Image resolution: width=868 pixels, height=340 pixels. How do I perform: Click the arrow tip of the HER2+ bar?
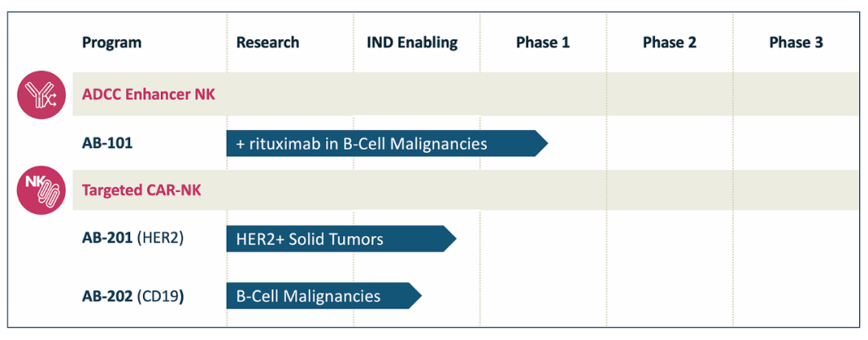449,239
